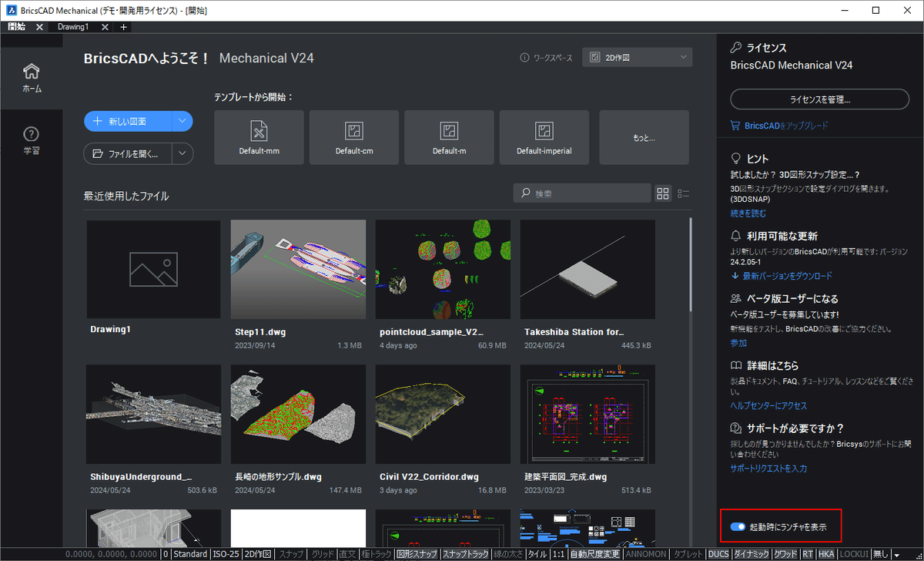The image size is (924, 561).
Task: Click サポートリクエストを入力 link
Action: (x=768, y=468)
